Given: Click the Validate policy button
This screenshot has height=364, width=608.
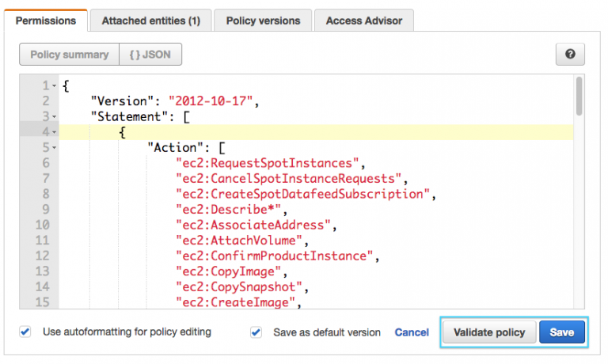Looking at the screenshot, I should (x=489, y=332).
